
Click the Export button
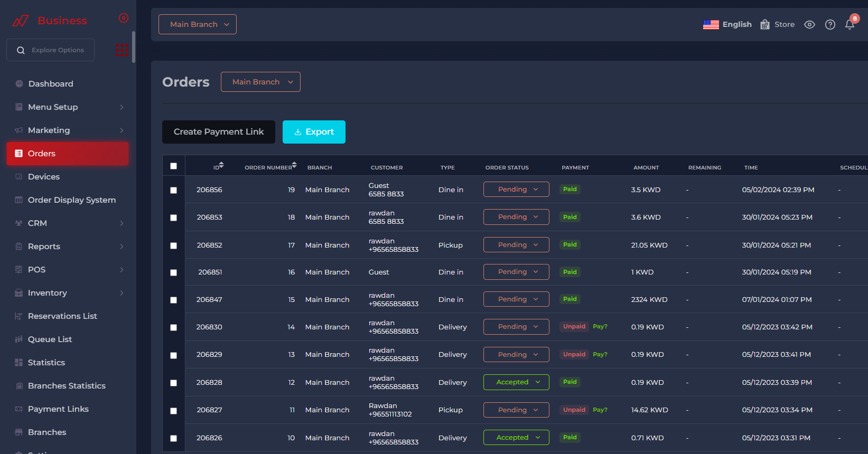pos(314,132)
